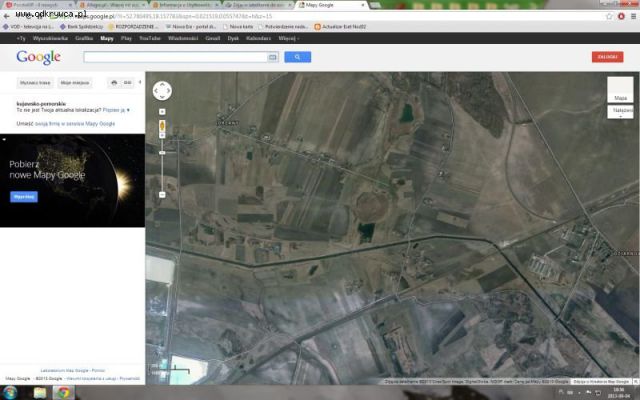Switch to the Allegro.pl browser tab
640x400 pixels.
(111, 5)
